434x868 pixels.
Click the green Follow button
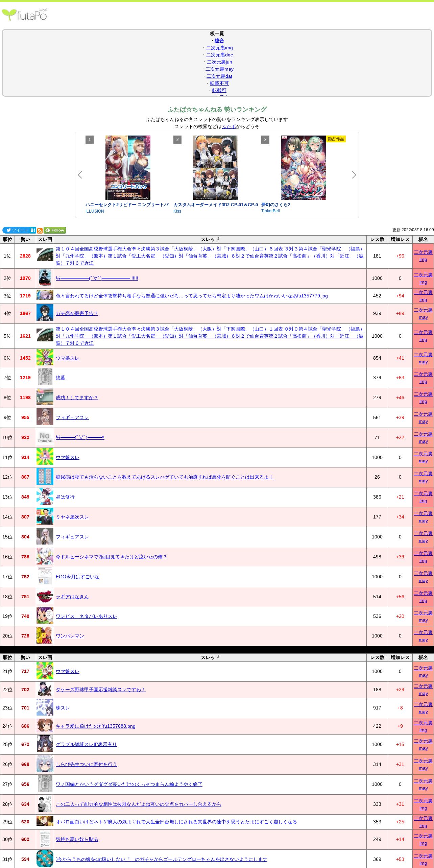pos(55,230)
